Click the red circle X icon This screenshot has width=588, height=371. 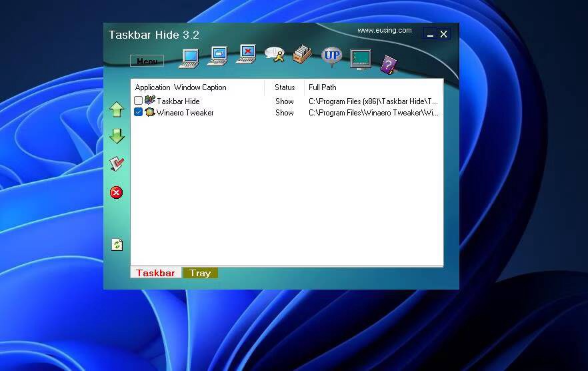(x=116, y=193)
